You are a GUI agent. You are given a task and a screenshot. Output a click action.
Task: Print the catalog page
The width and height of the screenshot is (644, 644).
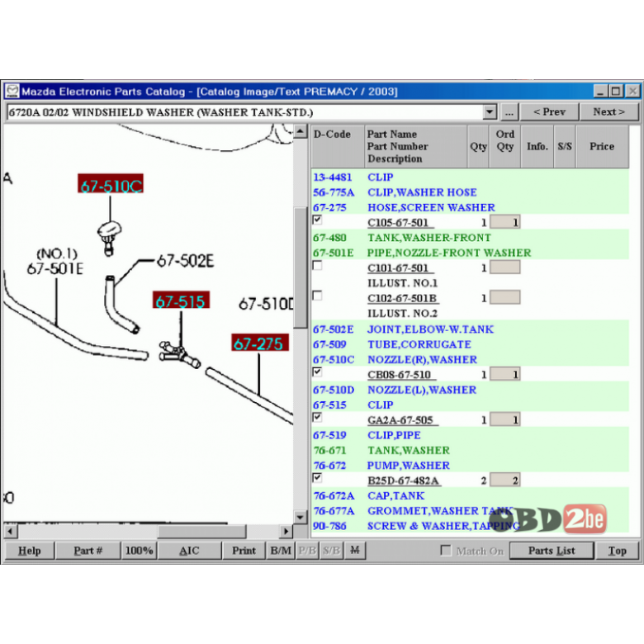[244, 551]
